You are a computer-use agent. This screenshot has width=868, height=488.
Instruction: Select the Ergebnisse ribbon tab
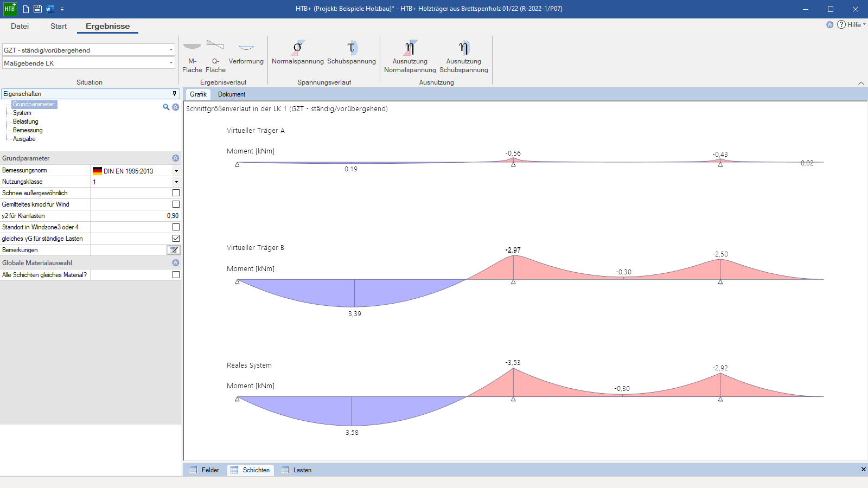click(x=107, y=26)
